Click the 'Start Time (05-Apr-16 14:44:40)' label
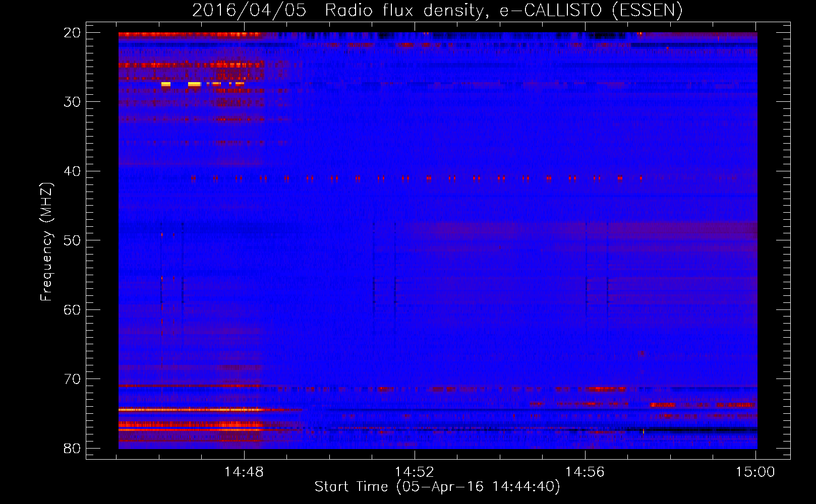 pyautogui.click(x=437, y=487)
